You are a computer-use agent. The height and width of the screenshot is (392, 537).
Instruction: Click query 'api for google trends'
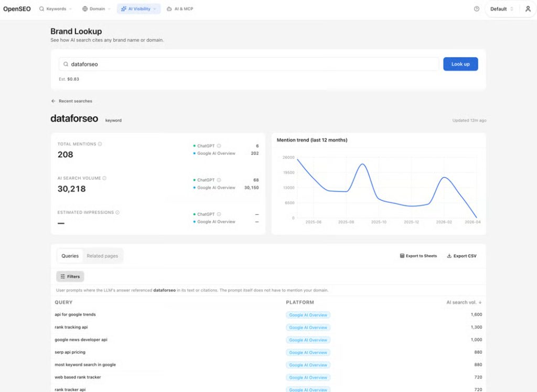click(75, 314)
